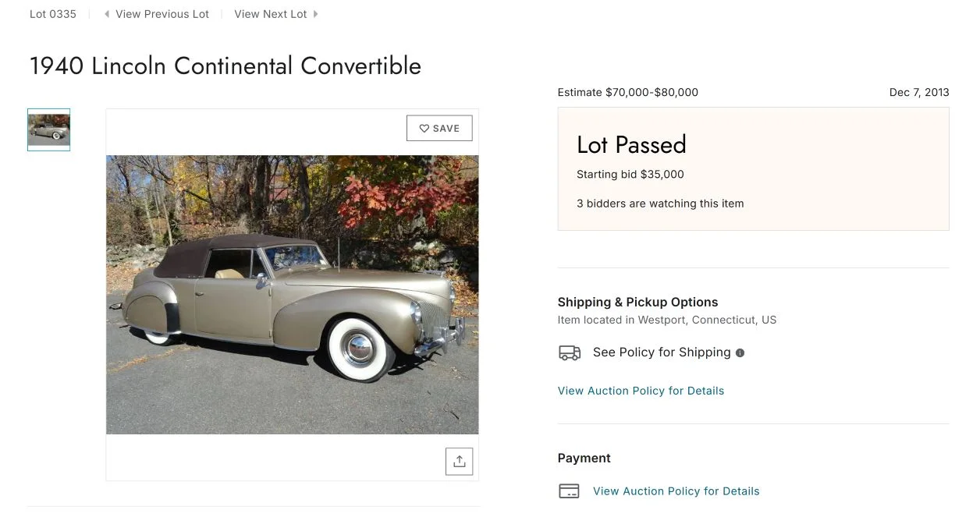The height and width of the screenshot is (517, 980).
Task: Open auction policy link under Shipping options
Action: tap(641, 391)
